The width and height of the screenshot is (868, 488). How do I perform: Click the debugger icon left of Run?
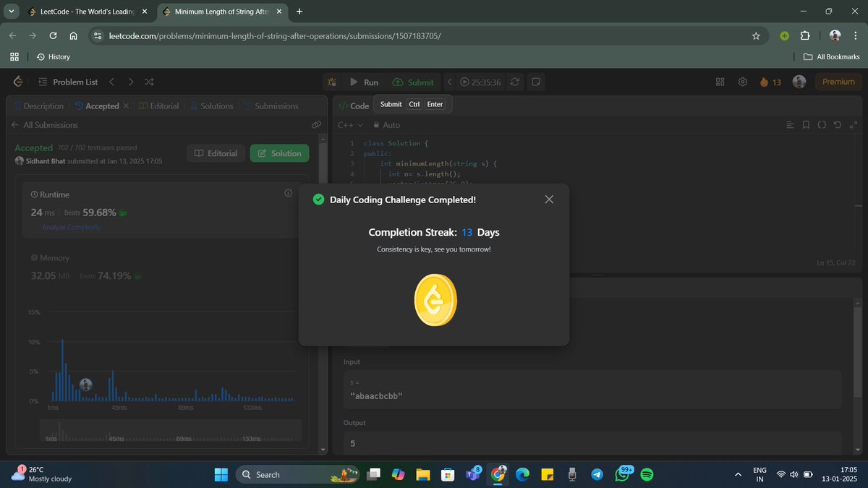click(331, 82)
